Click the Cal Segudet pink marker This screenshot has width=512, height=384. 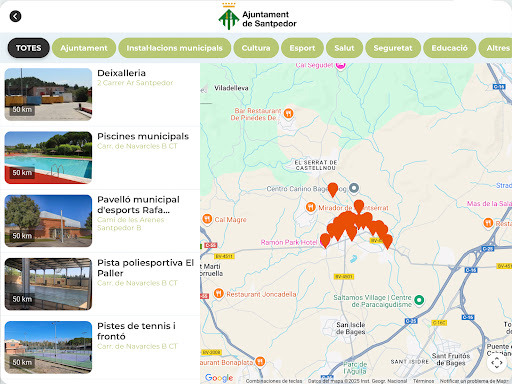pyautogui.click(x=340, y=65)
